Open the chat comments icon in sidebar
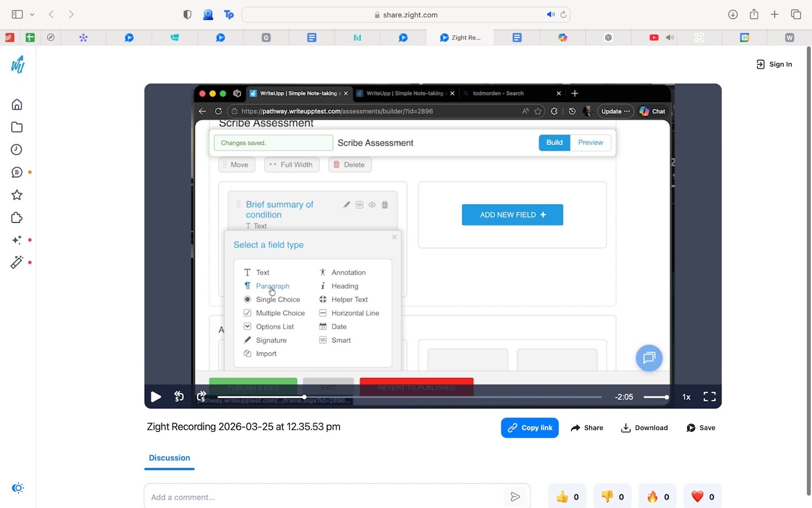 point(17,172)
